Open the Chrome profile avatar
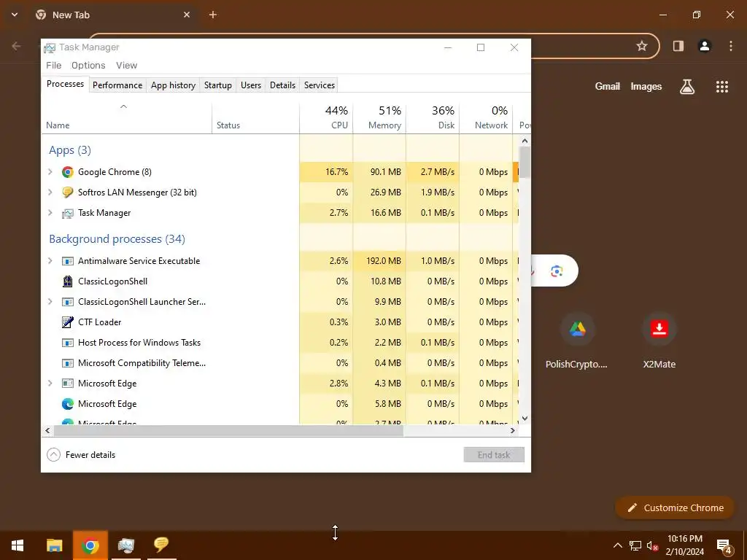747x560 pixels. coord(704,46)
